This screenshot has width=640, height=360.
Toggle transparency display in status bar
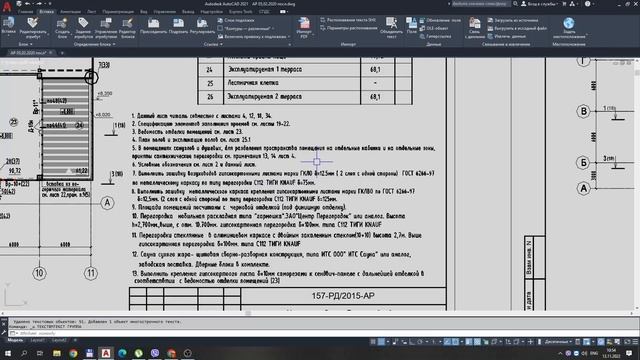477,342
